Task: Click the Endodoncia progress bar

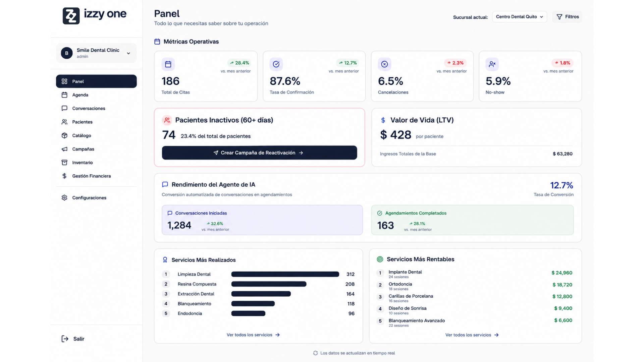Action: (x=248, y=313)
